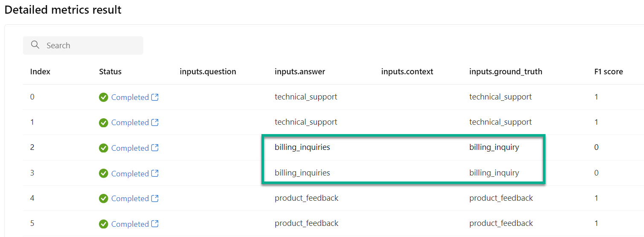The image size is (644, 237).
Task: Click the magnifier icon in Search box
Action: click(35, 45)
